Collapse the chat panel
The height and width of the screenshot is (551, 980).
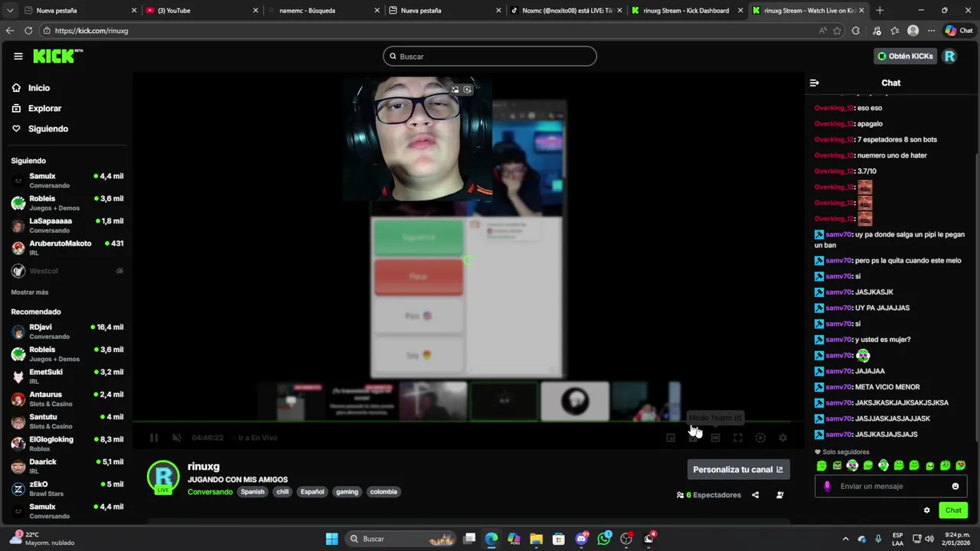click(x=815, y=83)
